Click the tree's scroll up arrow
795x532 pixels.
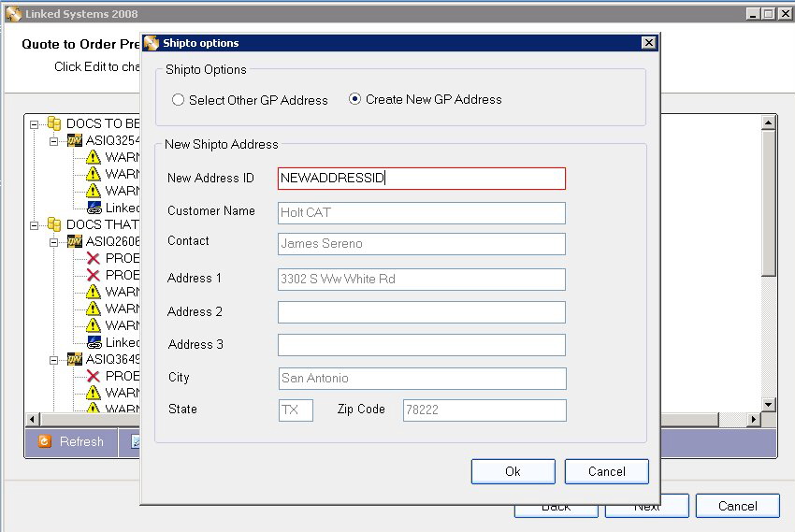(769, 122)
